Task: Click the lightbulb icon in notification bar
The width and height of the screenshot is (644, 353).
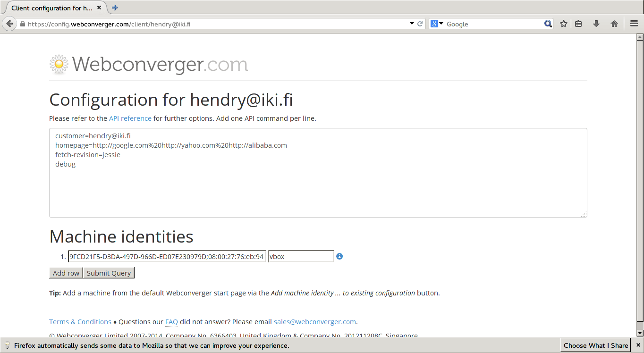Action: tap(7, 345)
